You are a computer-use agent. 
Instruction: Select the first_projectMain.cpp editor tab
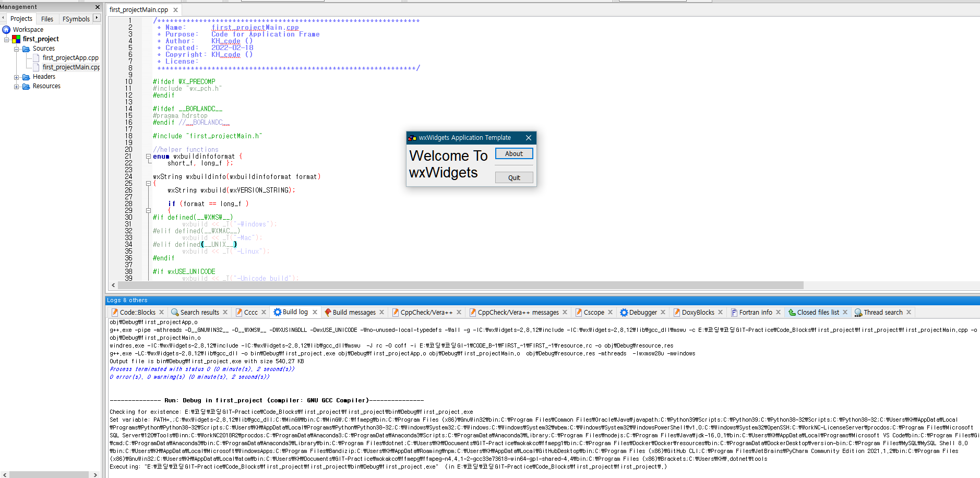coord(139,10)
